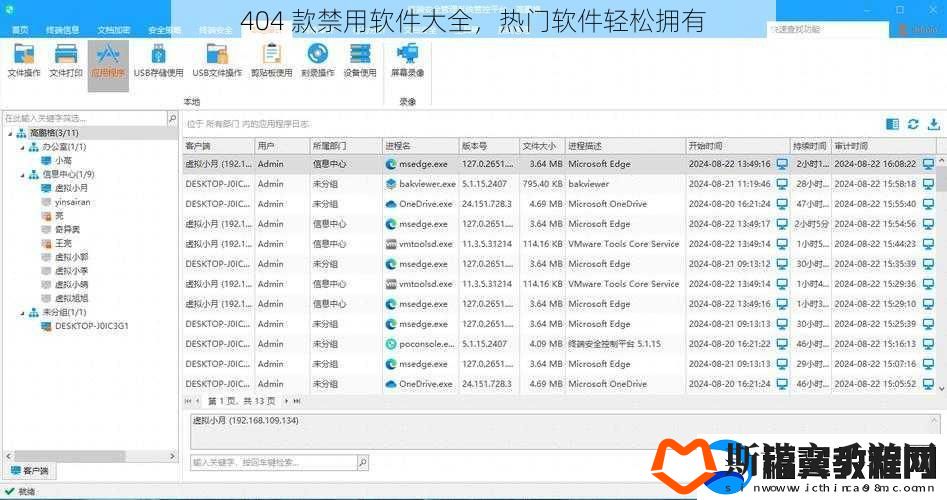
Task: Click the audit time 2024-08-22 15:29:36 cell
Action: pyautogui.click(x=875, y=284)
